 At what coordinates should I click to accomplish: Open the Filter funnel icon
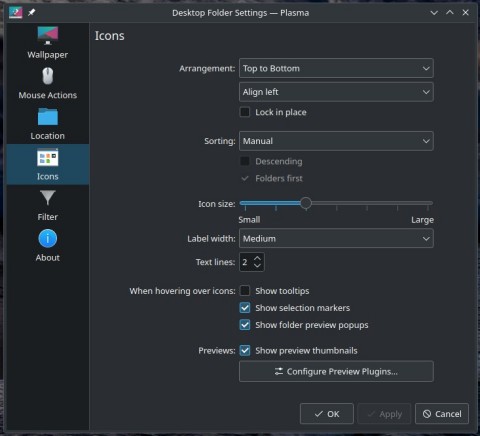(48, 198)
